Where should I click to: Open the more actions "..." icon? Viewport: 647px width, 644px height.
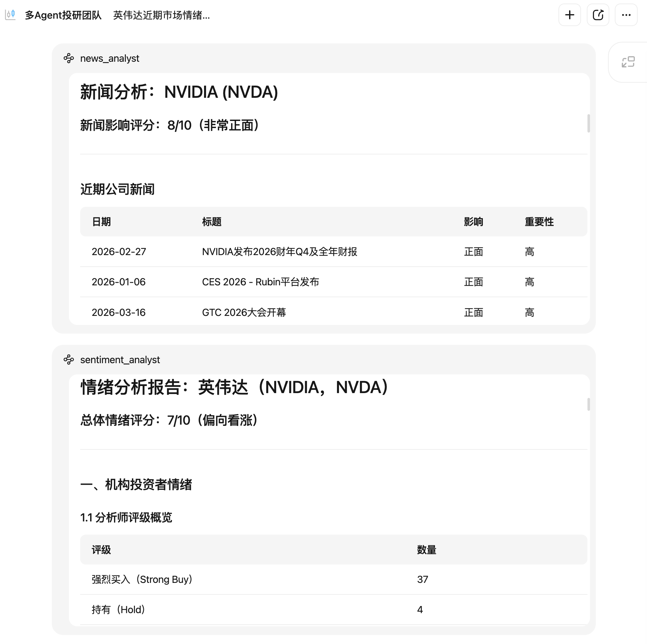(626, 15)
